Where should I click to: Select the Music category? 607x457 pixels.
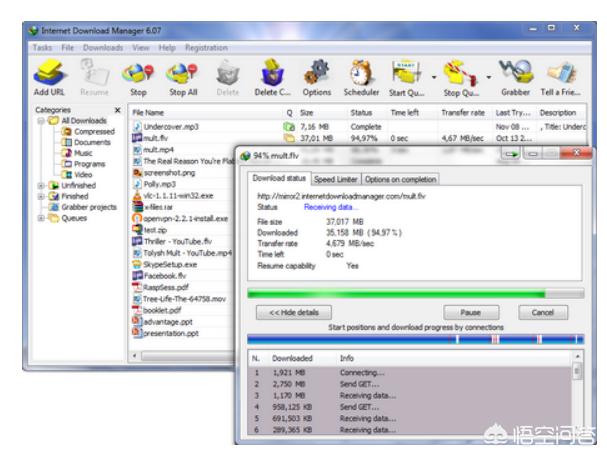(x=77, y=153)
